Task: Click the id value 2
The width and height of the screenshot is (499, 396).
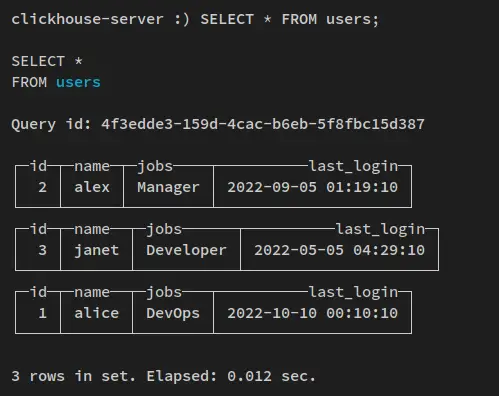Action: (42, 187)
